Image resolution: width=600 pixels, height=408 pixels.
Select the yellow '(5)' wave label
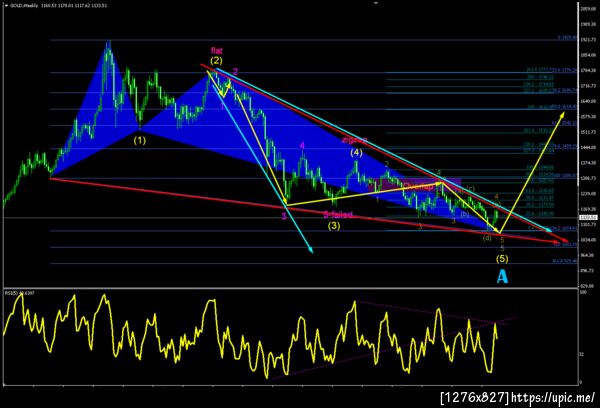pyautogui.click(x=502, y=259)
